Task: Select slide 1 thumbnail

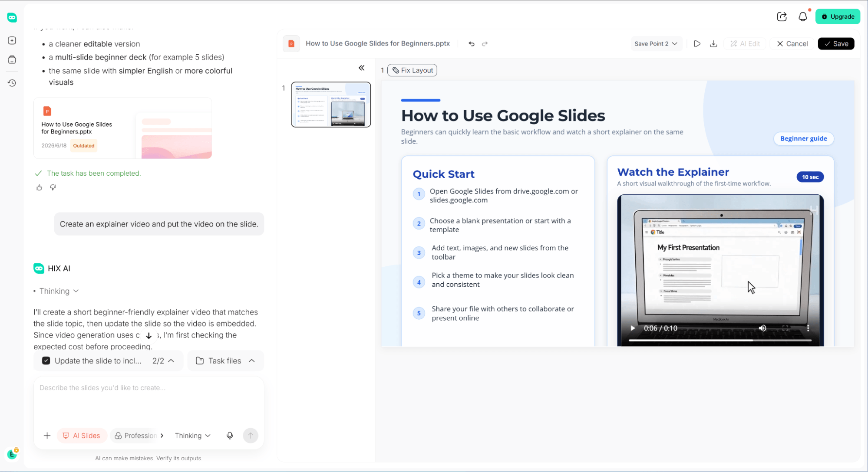Action: pyautogui.click(x=331, y=105)
